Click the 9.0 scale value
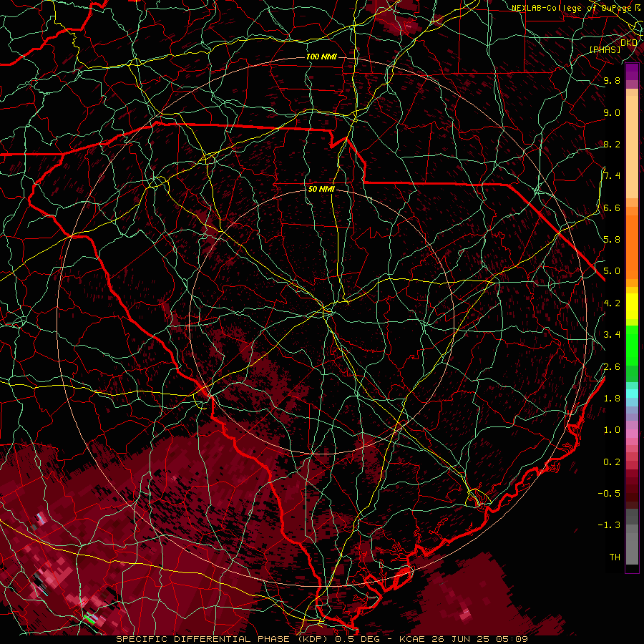Image resolution: width=644 pixels, height=644 pixels. pyautogui.click(x=612, y=112)
